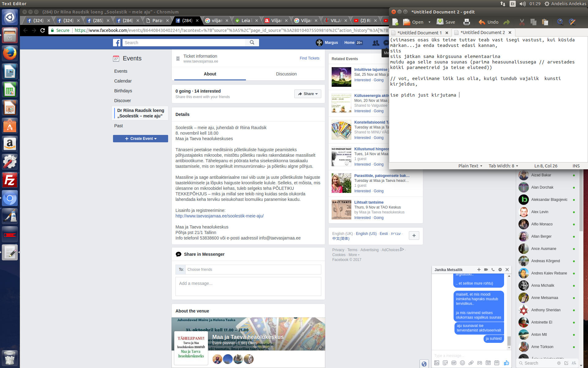The width and height of the screenshot is (588, 368).
Task: Open the Lihtsalt tantsime event thumbnail
Action: point(341,210)
